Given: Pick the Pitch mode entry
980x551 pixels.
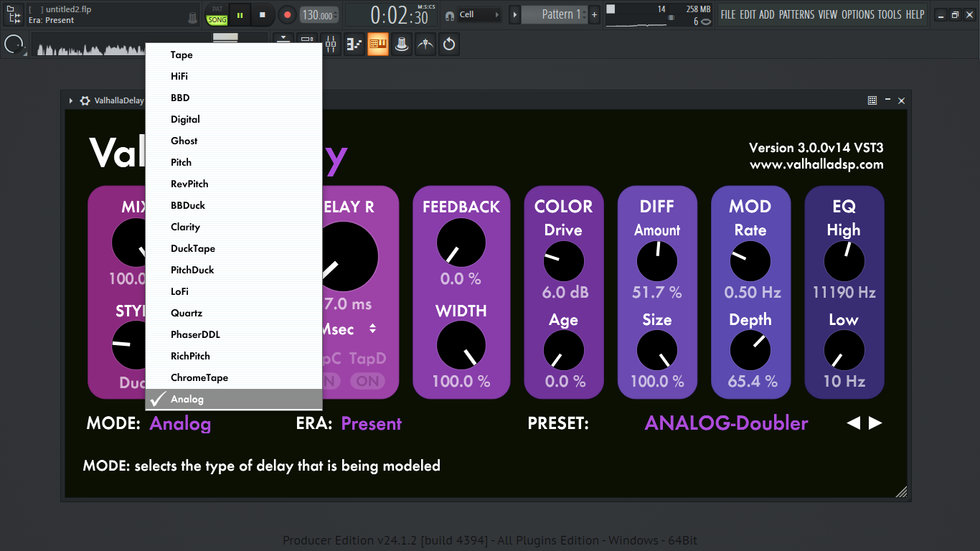Looking at the screenshot, I should pyautogui.click(x=234, y=162).
